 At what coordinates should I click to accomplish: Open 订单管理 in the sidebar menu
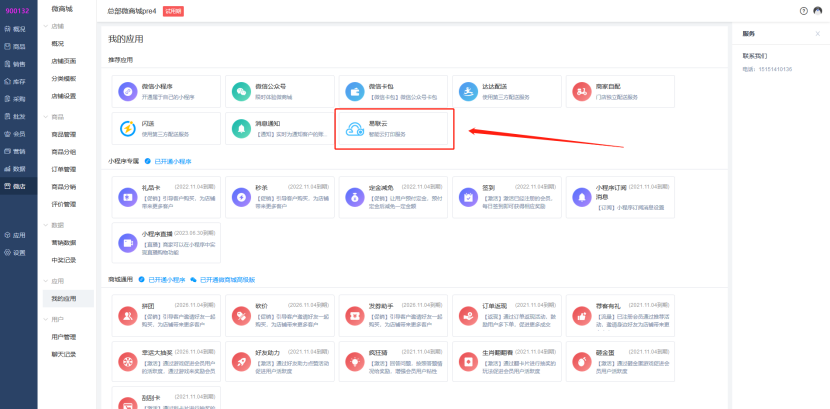click(64, 168)
